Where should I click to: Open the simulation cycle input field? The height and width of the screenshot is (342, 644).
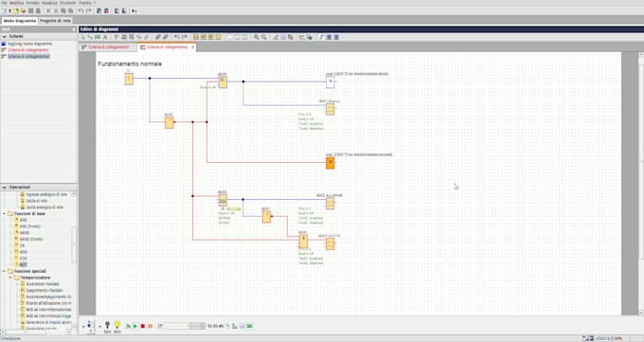[176, 326]
